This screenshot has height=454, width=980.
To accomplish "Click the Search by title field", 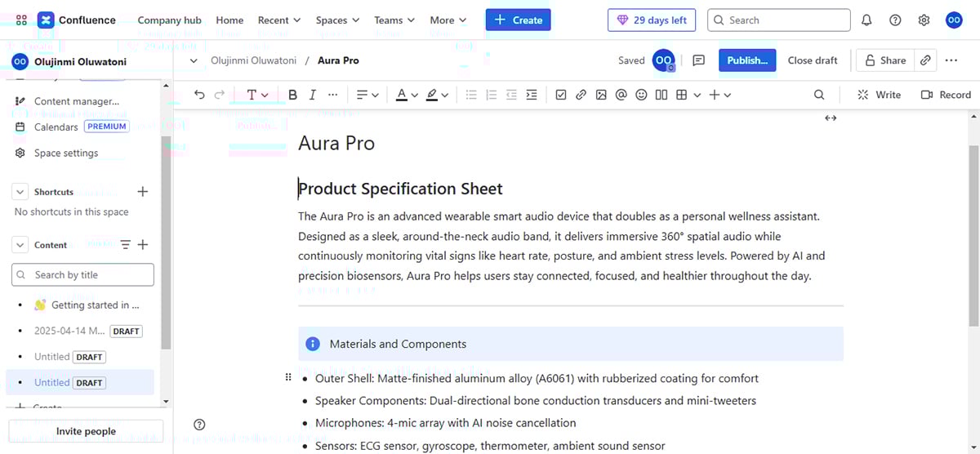I will [x=83, y=275].
